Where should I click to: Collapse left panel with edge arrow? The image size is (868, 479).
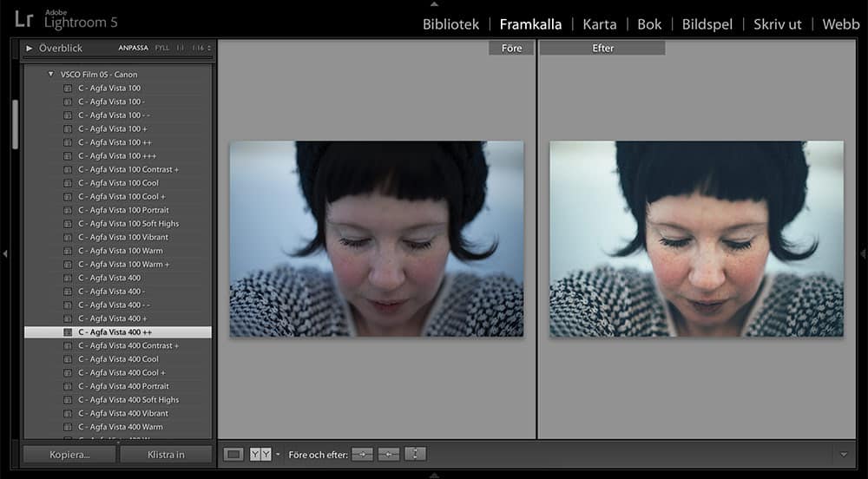point(5,253)
